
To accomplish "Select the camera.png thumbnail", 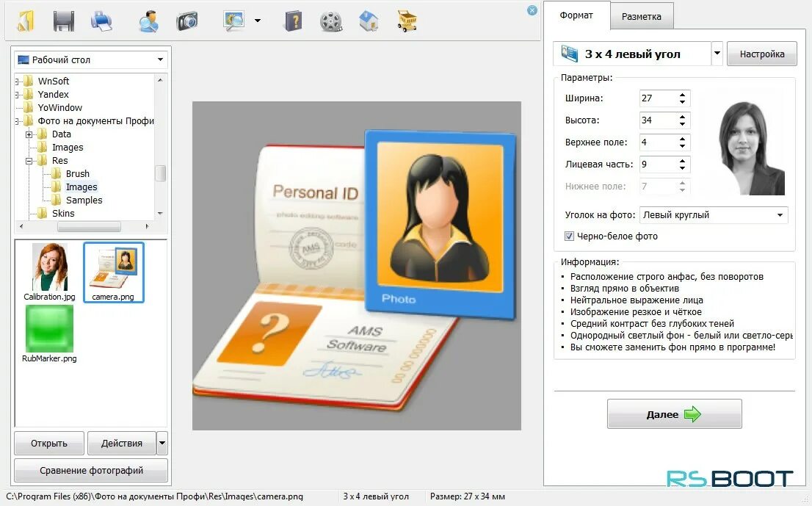I will [113, 272].
